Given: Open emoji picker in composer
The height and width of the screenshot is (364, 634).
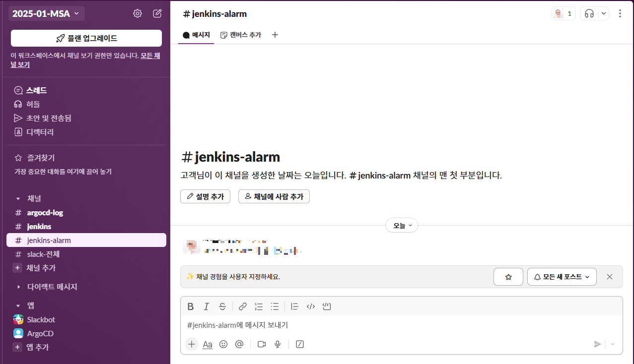Looking at the screenshot, I should tap(223, 344).
